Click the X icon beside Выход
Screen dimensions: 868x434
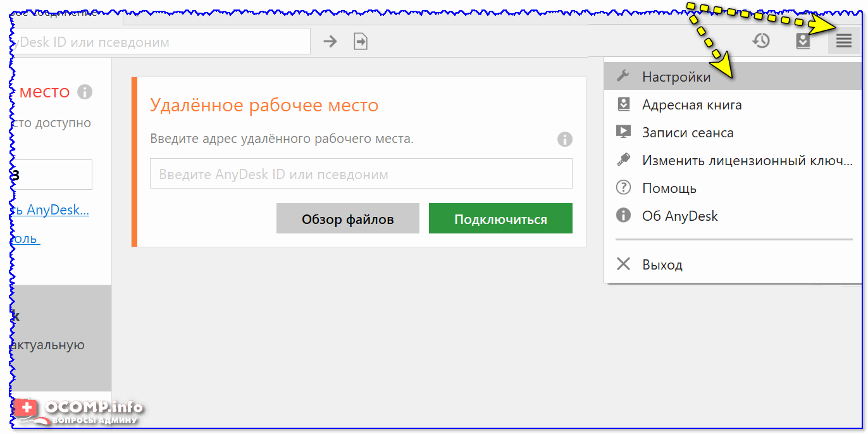(623, 264)
